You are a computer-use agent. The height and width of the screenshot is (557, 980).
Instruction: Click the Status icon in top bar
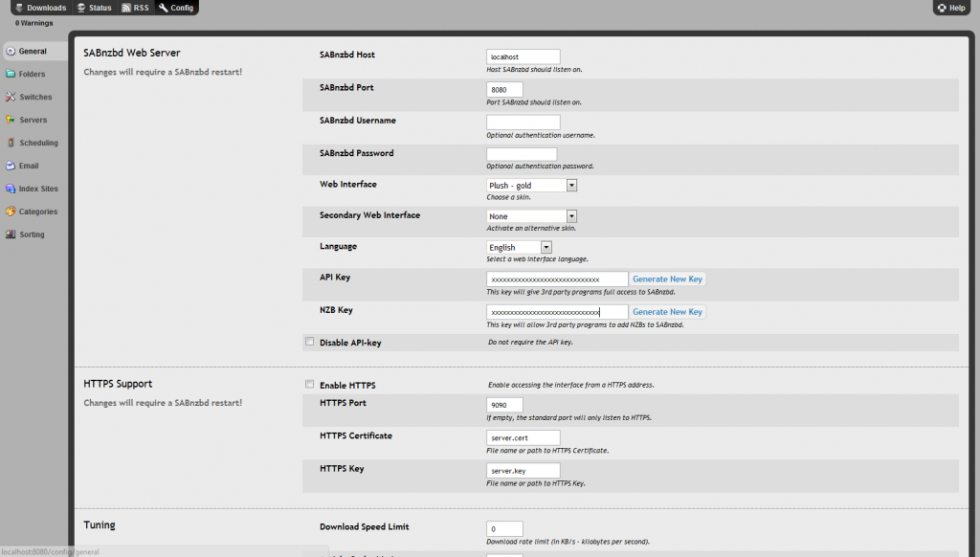pyautogui.click(x=81, y=8)
